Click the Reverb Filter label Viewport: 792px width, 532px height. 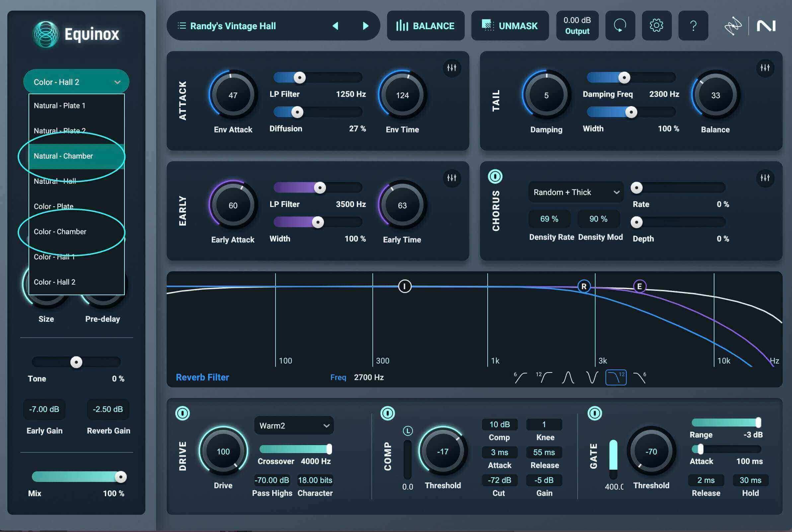click(202, 377)
